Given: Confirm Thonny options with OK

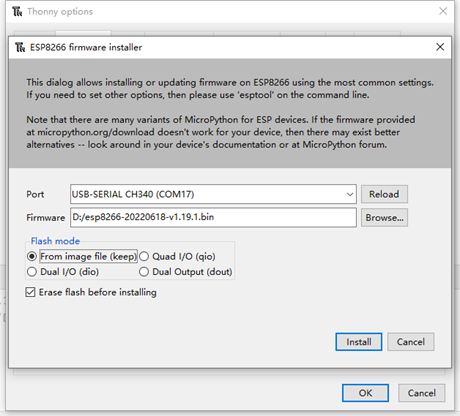Looking at the screenshot, I should click(365, 393).
